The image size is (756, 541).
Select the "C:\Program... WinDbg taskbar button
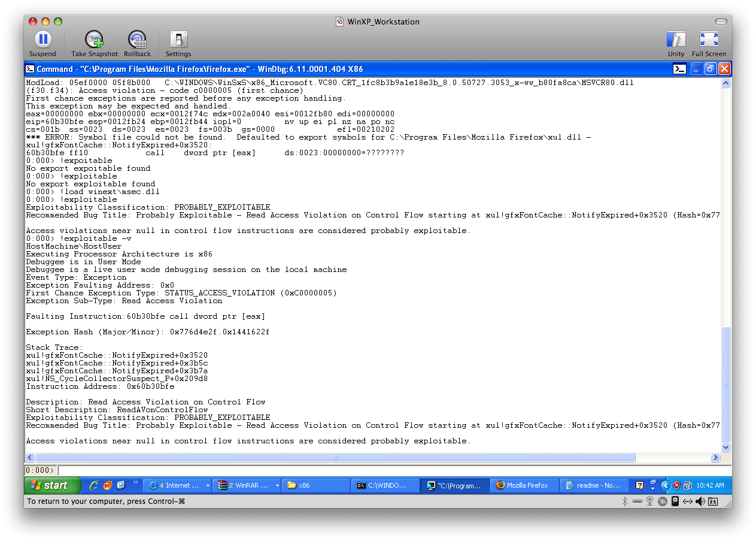tap(455, 485)
